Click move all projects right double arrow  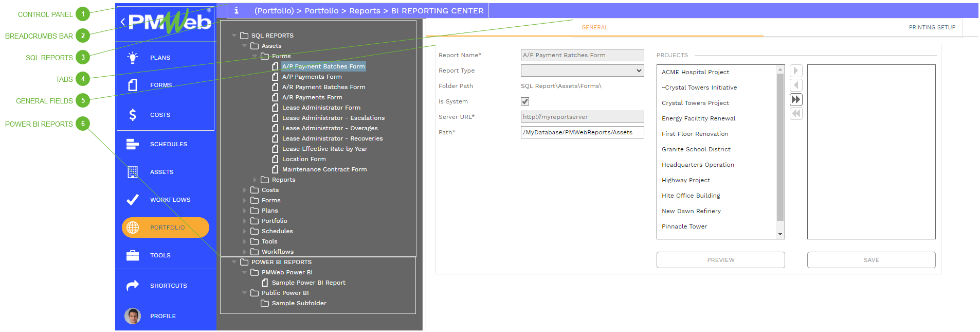click(x=796, y=99)
